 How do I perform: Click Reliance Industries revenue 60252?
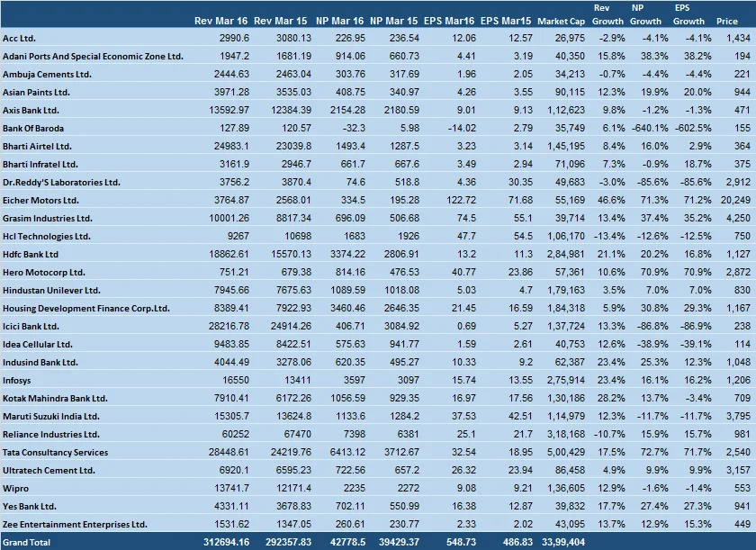point(235,434)
